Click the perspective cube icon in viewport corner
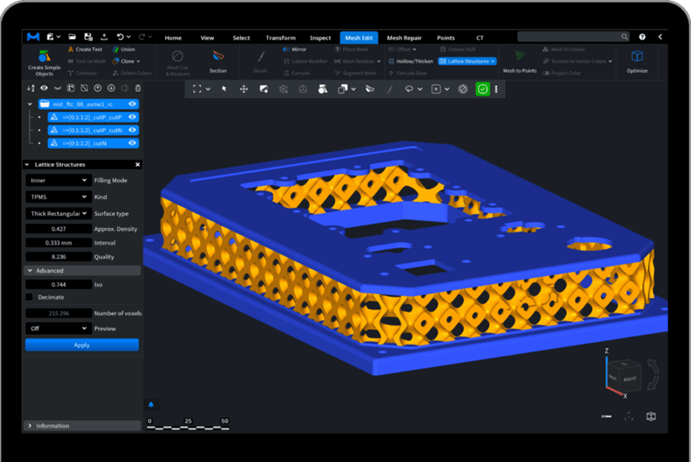The width and height of the screenshot is (691, 462). click(651, 417)
